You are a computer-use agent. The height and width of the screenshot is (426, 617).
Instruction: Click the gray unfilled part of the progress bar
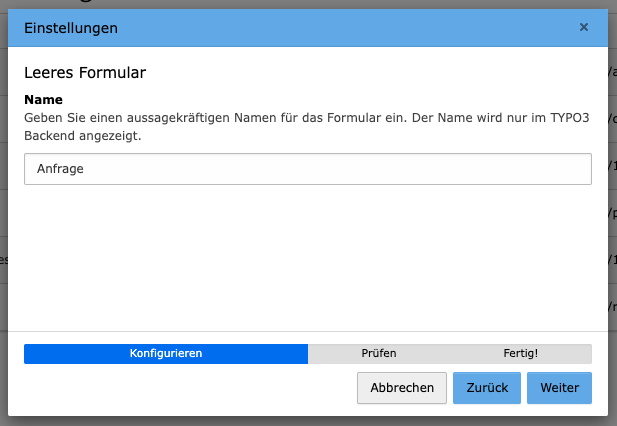coord(450,354)
